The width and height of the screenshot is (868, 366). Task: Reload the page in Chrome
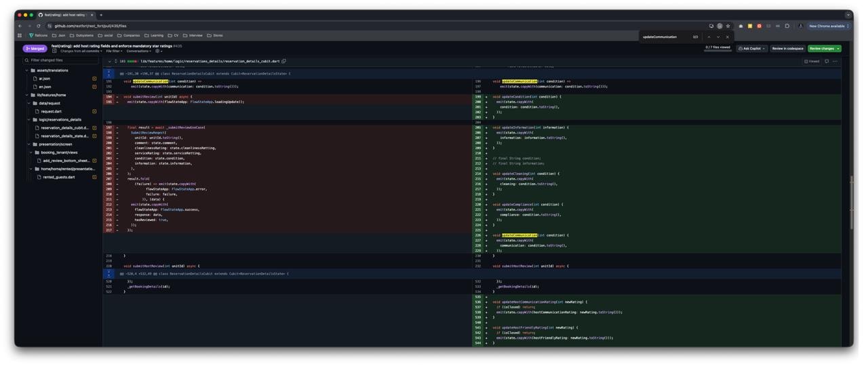39,26
